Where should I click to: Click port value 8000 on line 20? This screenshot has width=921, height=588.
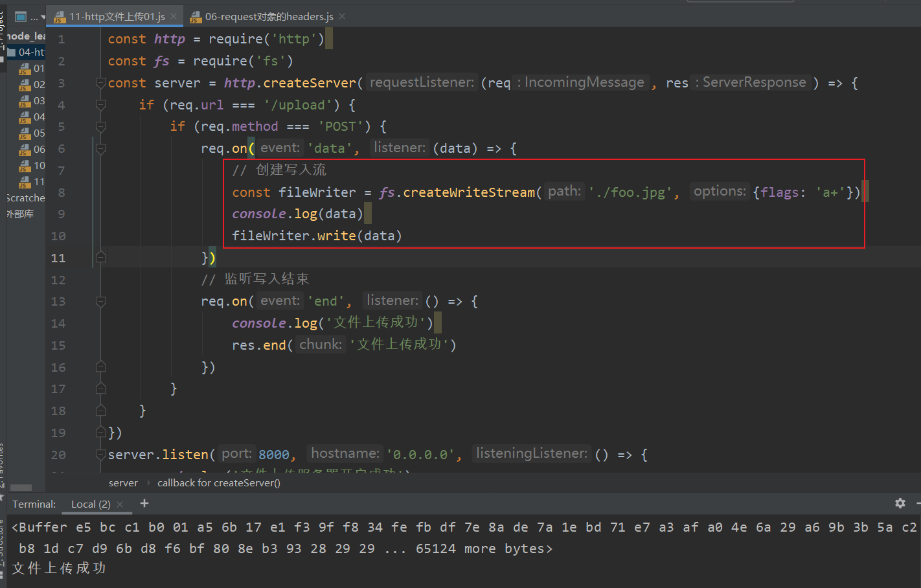point(274,455)
